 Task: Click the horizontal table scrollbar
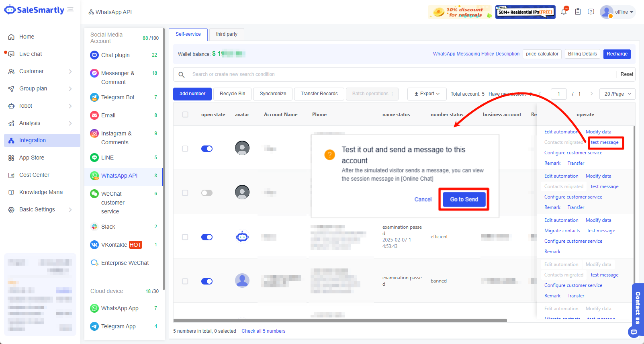click(x=340, y=321)
